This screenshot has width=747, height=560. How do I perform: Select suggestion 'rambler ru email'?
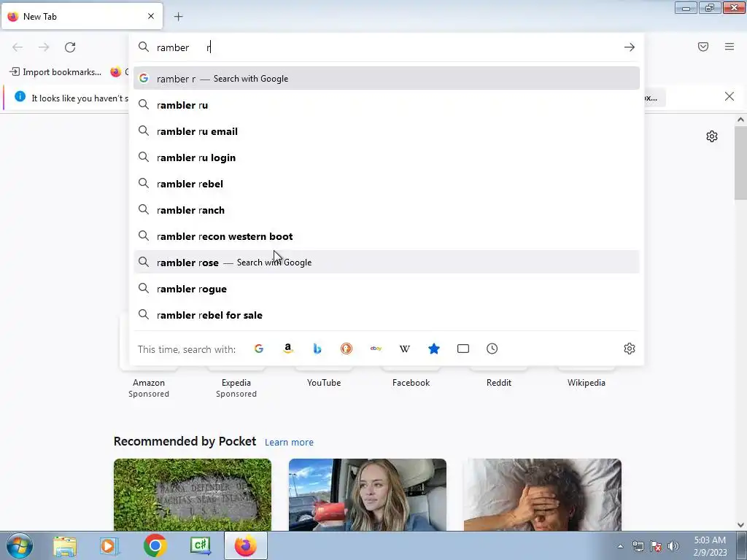point(387,131)
